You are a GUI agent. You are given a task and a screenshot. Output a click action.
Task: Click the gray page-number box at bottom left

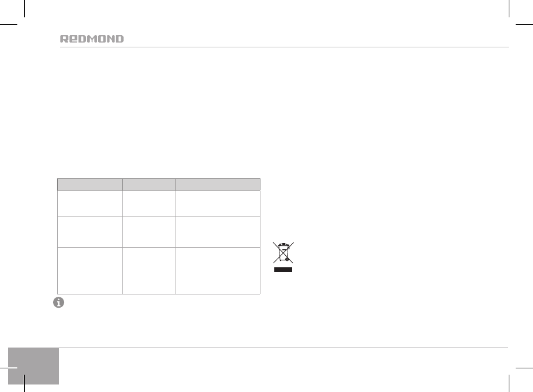tap(33, 365)
